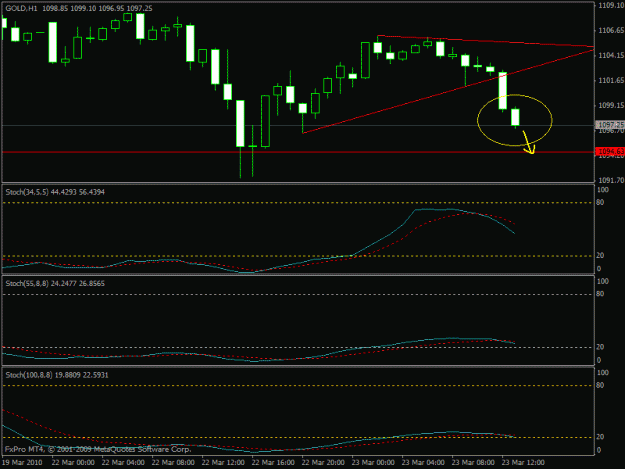The height and width of the screenshot is (469, 625).
Task: Click the 1106.65 price scale label
Action: tap(611, 30)
